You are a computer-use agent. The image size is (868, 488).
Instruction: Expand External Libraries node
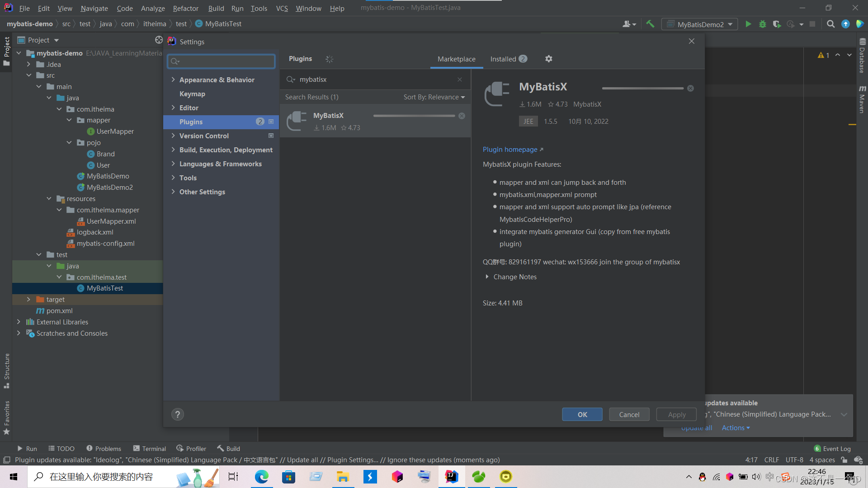(19, 322)
